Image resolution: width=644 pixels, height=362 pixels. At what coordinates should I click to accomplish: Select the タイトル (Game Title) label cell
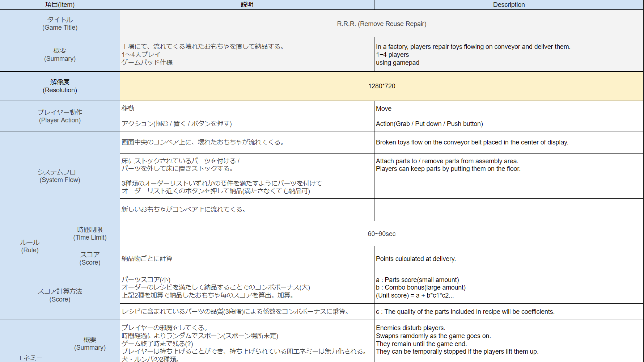[x=60, y=24]
